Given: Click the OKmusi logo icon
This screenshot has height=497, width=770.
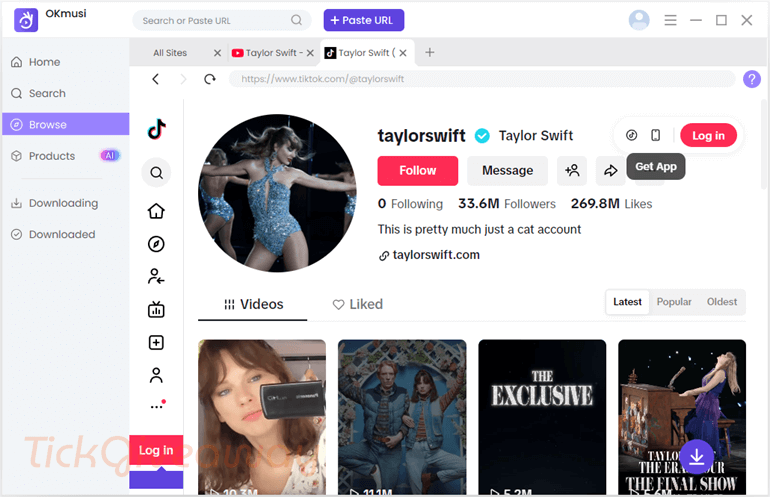Looking at the screenshot, I should click(x=26, y=20).
